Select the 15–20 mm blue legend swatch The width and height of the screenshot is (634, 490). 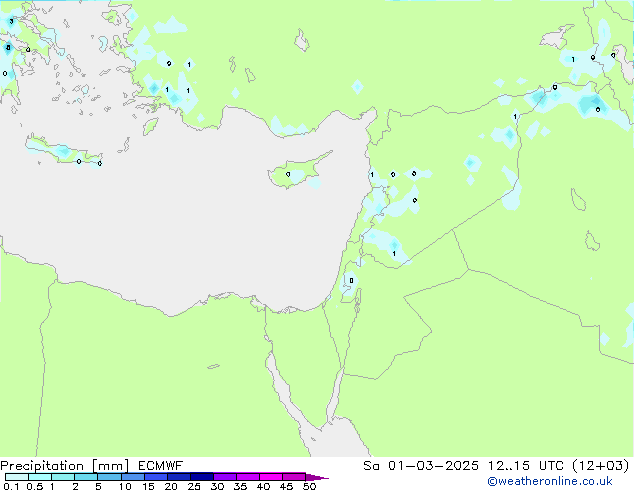[155, 477]
